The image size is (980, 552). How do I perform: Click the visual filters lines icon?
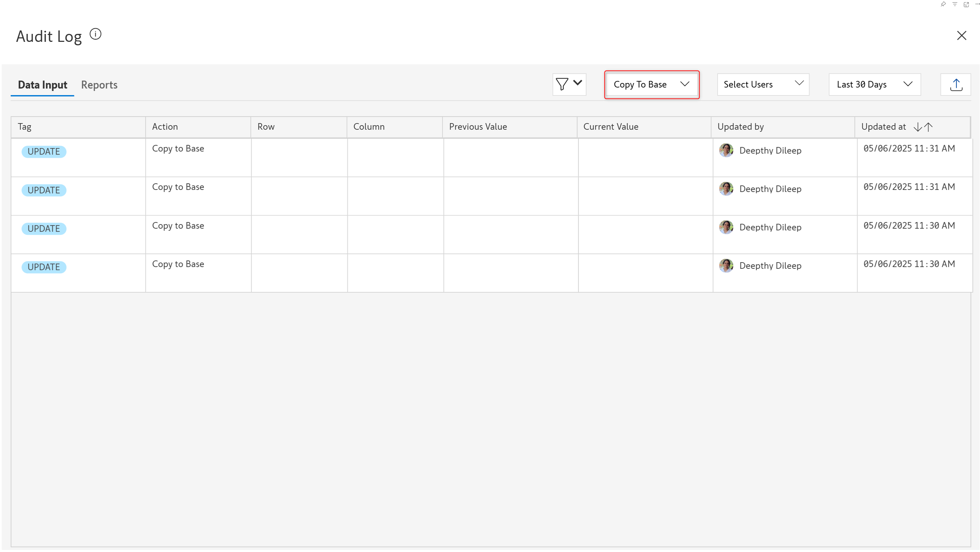tap(955, 4)
